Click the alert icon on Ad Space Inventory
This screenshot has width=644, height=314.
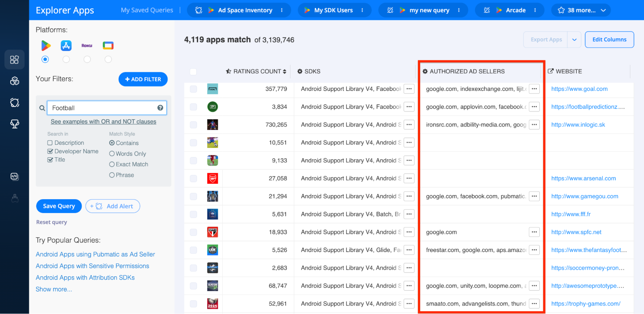click(x=199, y=10)
